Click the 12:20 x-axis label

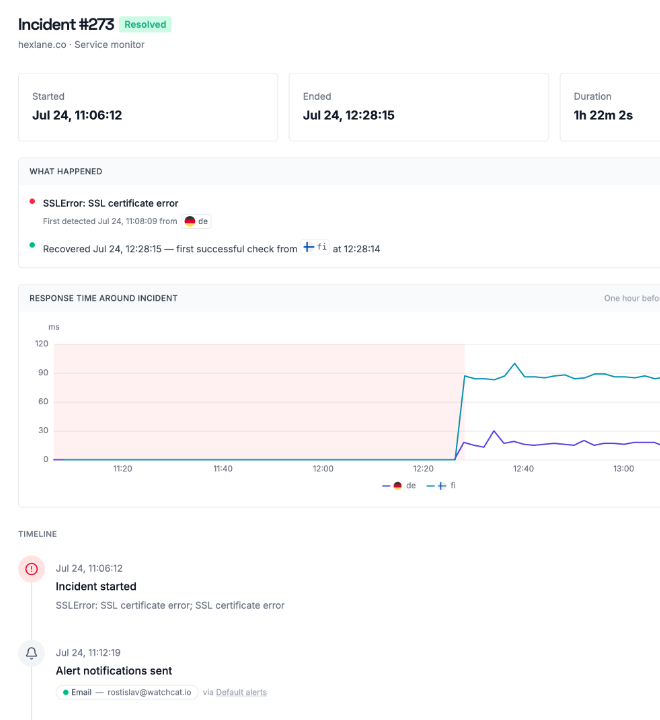423,468
